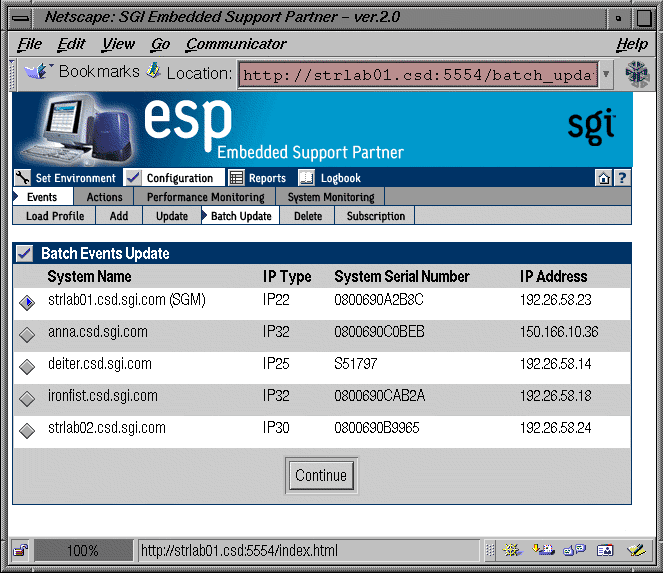The height and width of the screenshot is (573, 663).
Task: Click the Reports table icon
Action: tap(236, 178)
